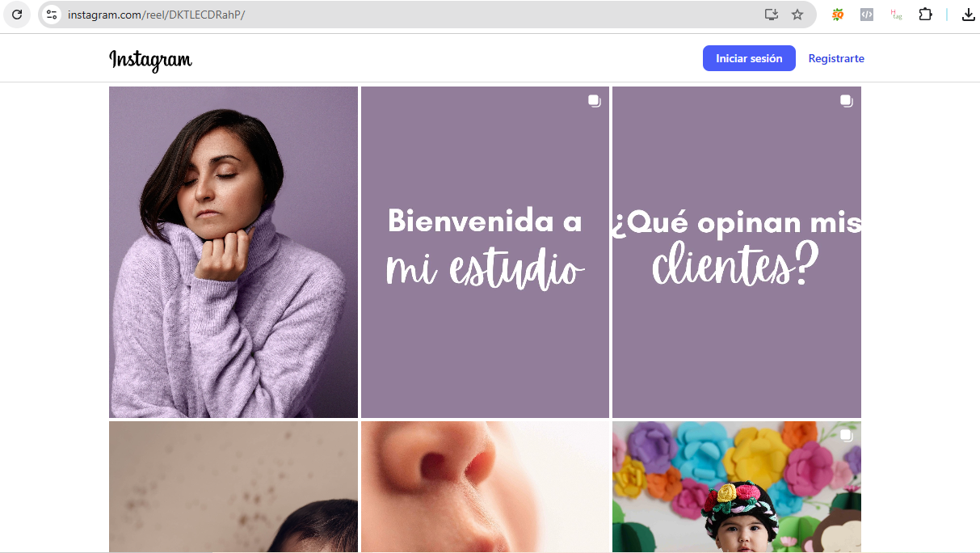Open site information icon in address bar

click(x=52, y=15)
